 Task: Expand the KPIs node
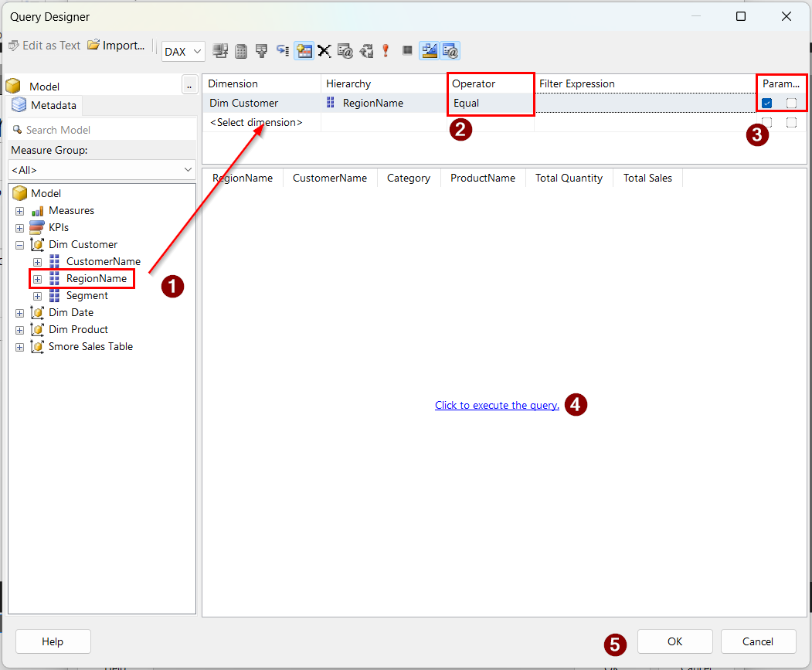coord(19,228)
